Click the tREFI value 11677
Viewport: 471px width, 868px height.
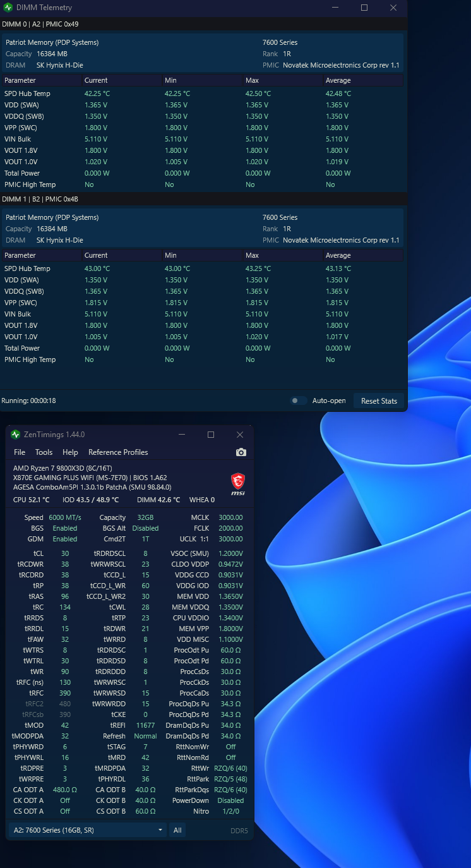click(x=145, y=725)
